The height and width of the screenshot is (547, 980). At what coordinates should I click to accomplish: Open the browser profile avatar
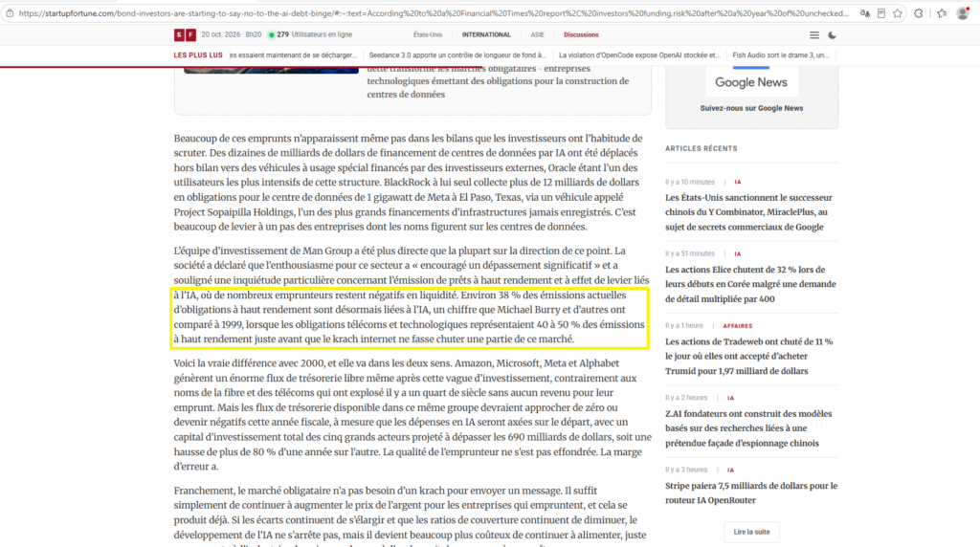click(x=963, y=13)
